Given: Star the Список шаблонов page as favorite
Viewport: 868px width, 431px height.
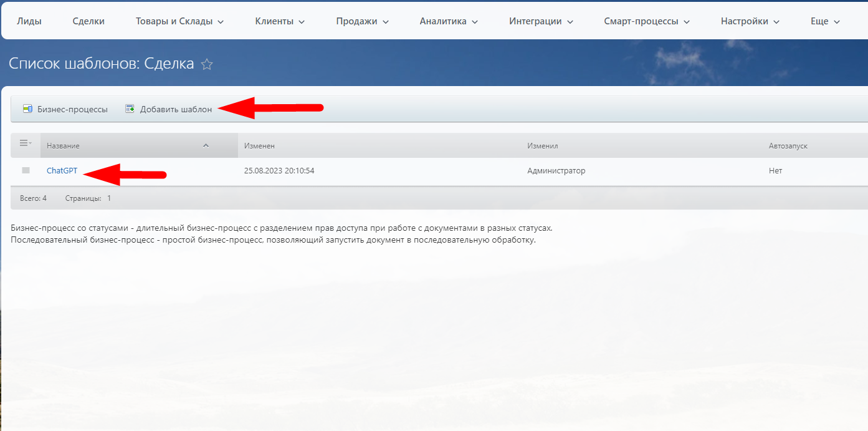Looking at the screenshot, I should pyautogui.click(x=206, y=64).
